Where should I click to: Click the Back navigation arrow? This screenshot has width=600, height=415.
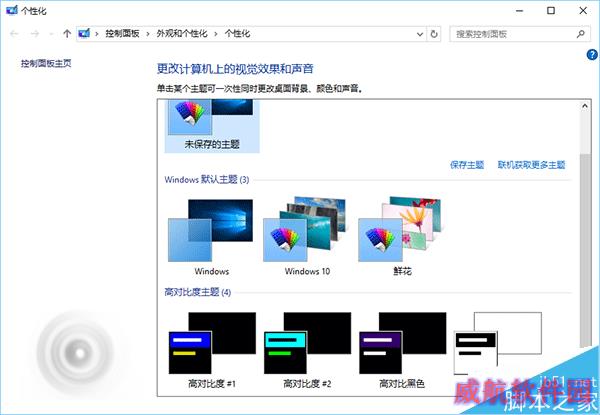[14, 34]
